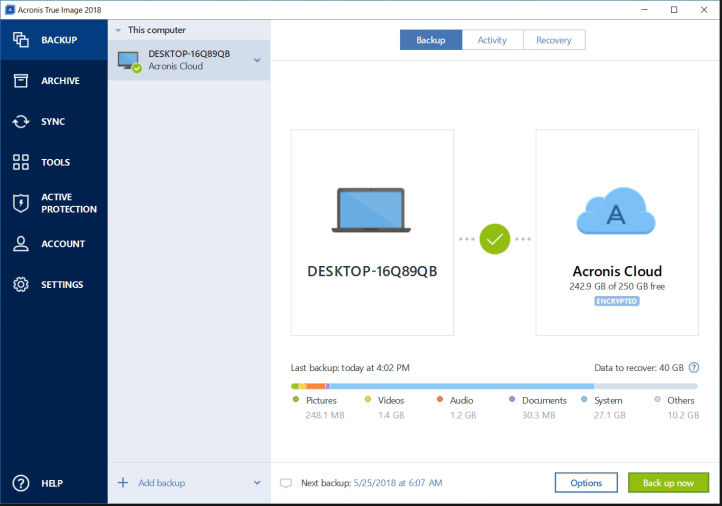
Task: Click the Options button
Action: tap(586, 483)
